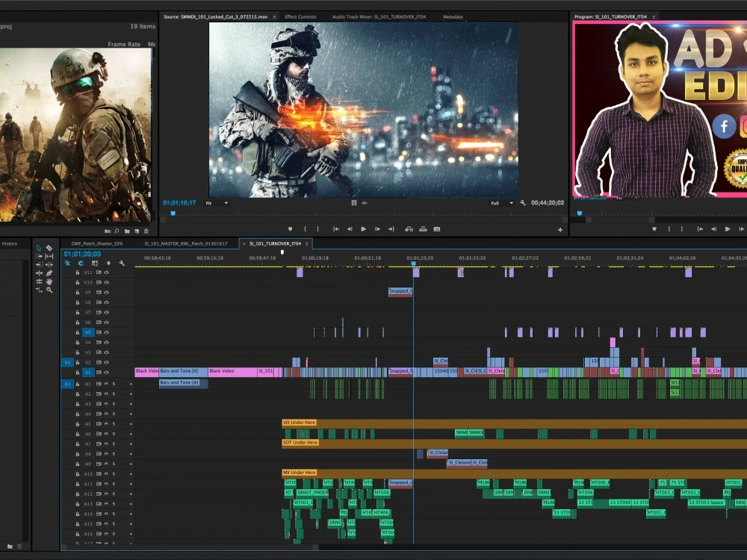The image size is (747, 560).
Task: Select the Track Select Forward tool
Action: pyautogui.click(x=39, y=256)
